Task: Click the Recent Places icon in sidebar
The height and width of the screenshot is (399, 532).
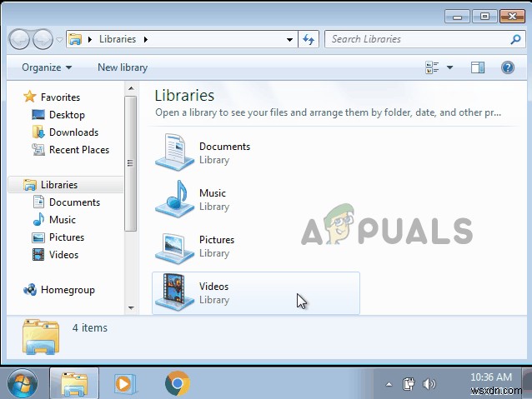Action: click(38, 149)
